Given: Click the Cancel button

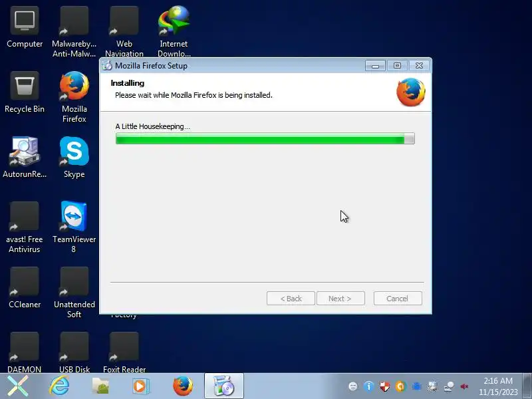Looking at the screenshot, I should point(398,299).
